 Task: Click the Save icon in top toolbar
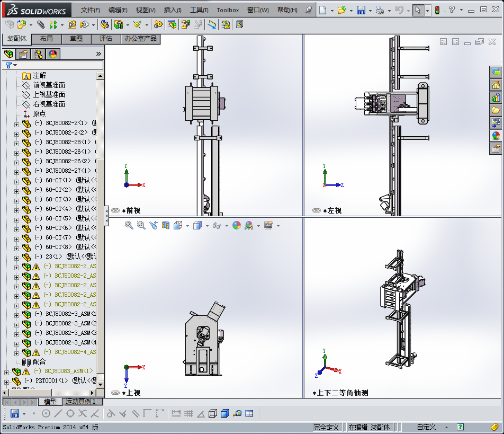pos(361,10)
